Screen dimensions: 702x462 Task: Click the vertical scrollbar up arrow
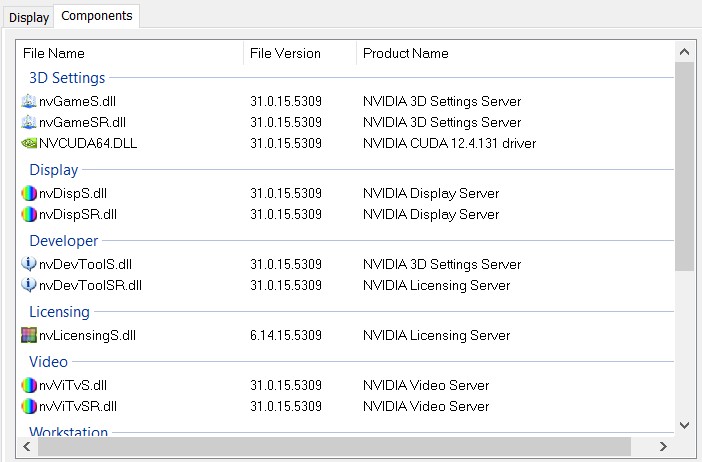click(684, 52)
